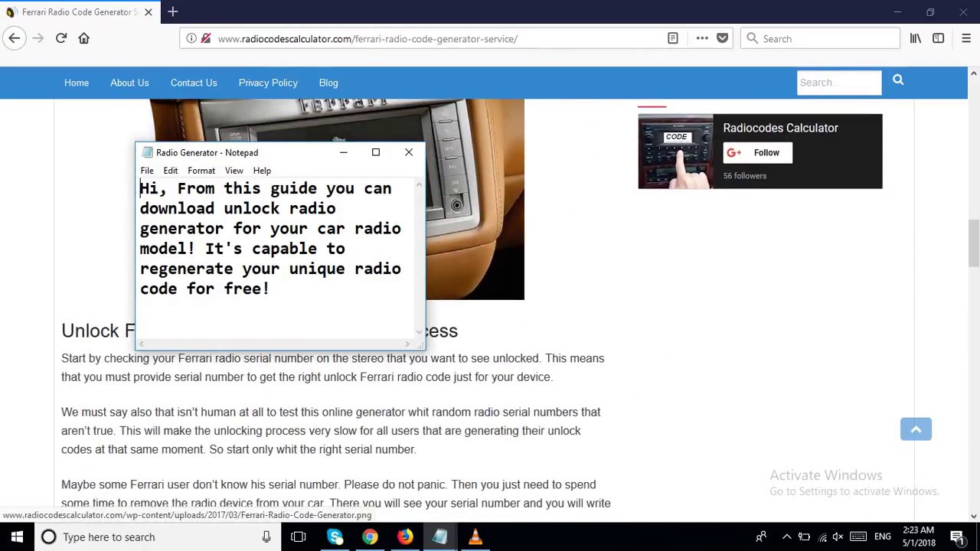Viewport: 980px width, 551px height.
Task: Open the People icon in system tray
Action: click(761, 537)
